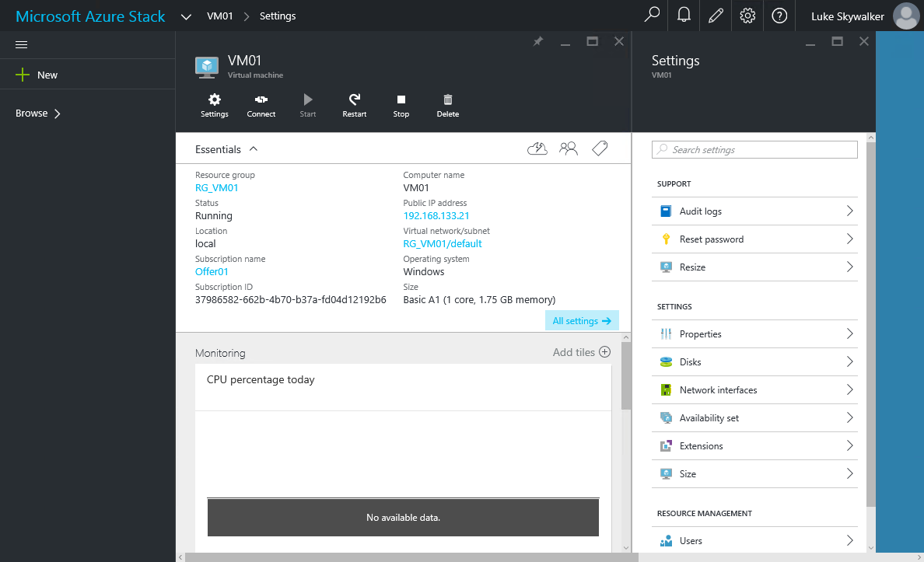
Task: Click the tags icon in Essentials bar
Action: point(599,148)
